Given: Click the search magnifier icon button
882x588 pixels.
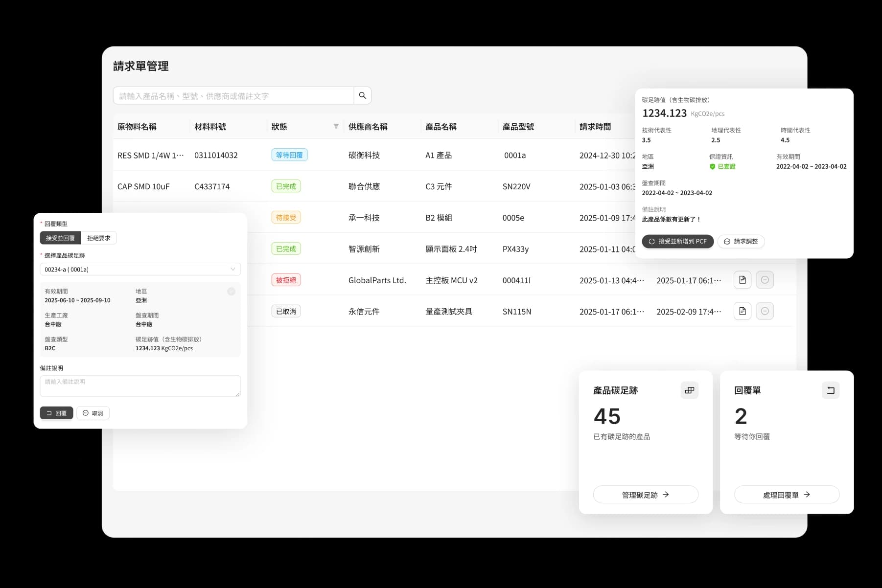Looking at the screenshot, I should (362, 95).
